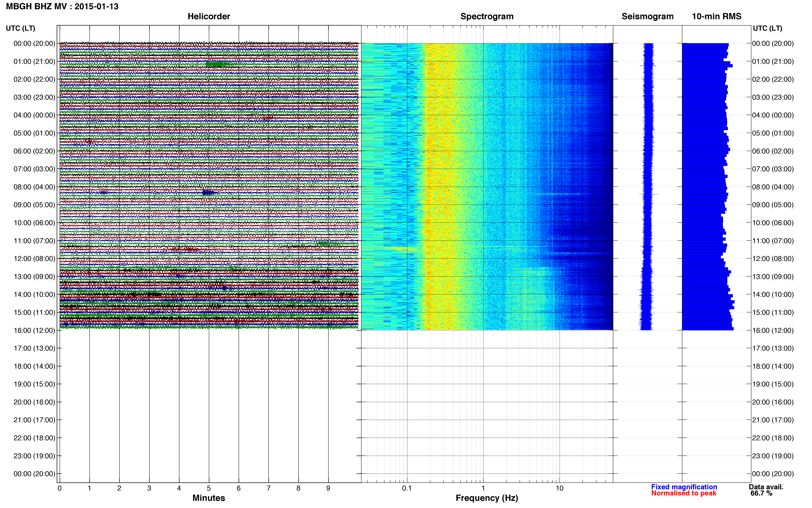Select the Spectrogram panel heading
The image size is (812, 508).
487,16
